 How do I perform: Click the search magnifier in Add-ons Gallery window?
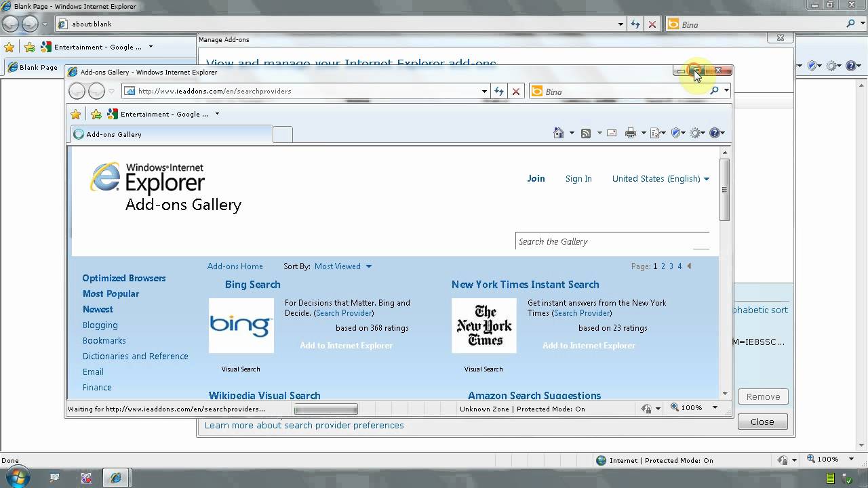714,91
